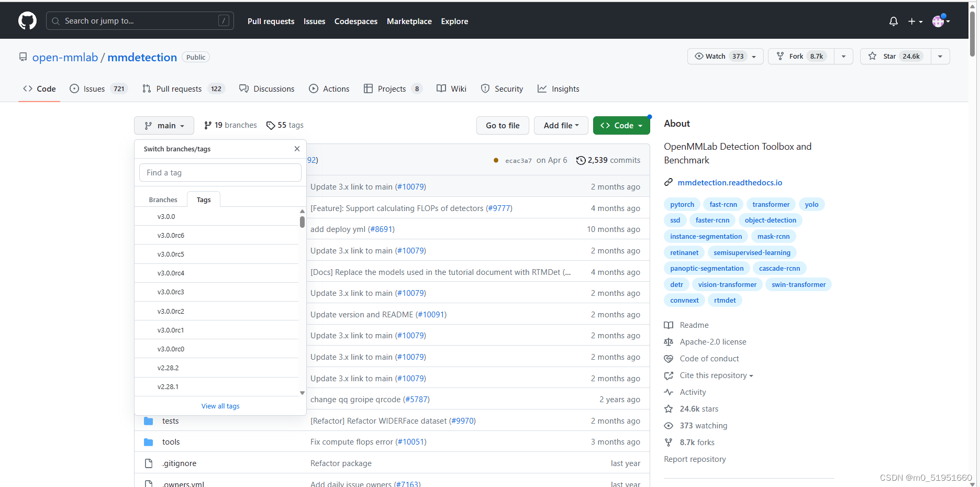Open Marketplace in top navigation
Viewport: 980px width, 487px height.
(409, 21)
